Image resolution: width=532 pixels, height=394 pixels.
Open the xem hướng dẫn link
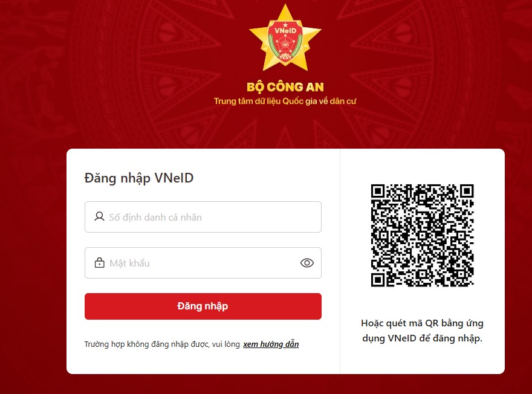pos(271,344)
